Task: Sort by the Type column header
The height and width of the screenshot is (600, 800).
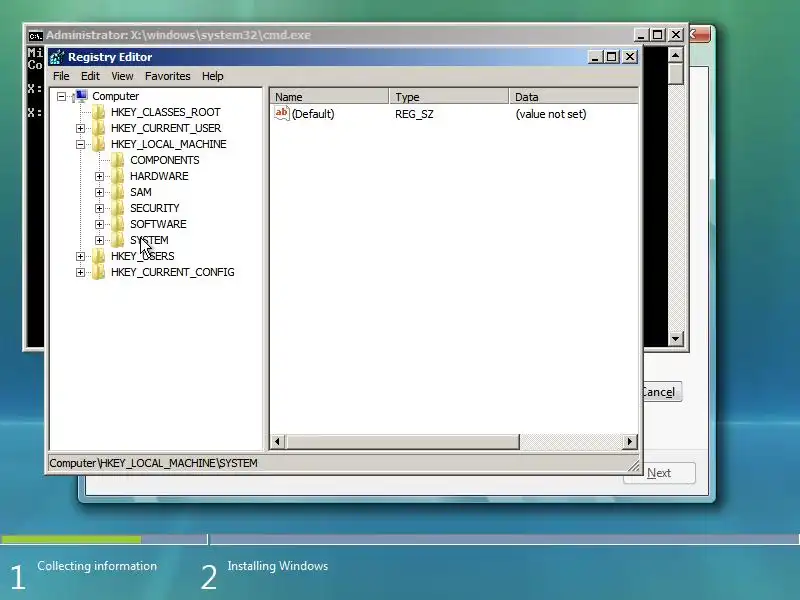Action: 449,96
